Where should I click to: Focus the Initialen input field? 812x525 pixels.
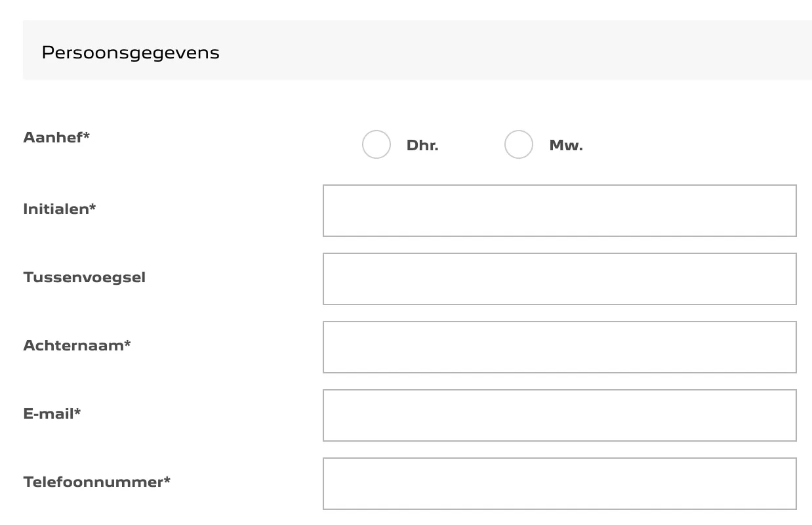pyautogui.click(x=559, y=211)
